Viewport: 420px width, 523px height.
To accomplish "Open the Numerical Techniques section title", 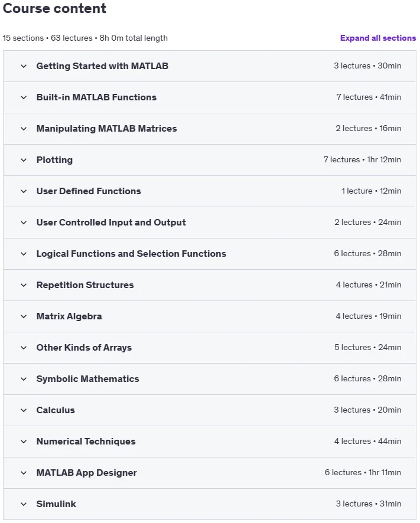I will 86,442.
